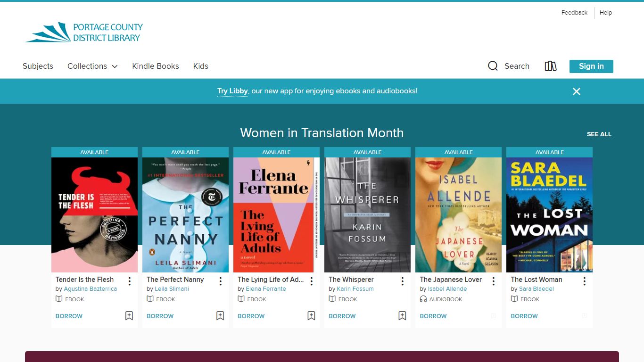644x362 pixels.
Task: Open author Elena Ferrante link
Action: 266,289
